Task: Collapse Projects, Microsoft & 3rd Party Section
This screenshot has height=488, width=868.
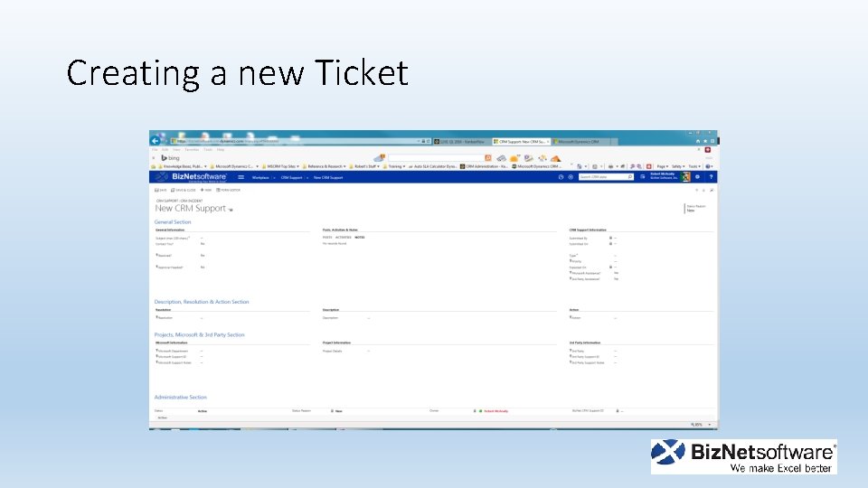Action: pos(199,334)
